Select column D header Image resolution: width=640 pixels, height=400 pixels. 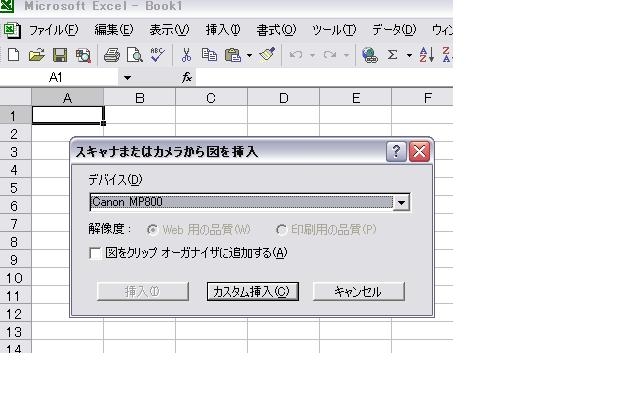pos(284,98)
